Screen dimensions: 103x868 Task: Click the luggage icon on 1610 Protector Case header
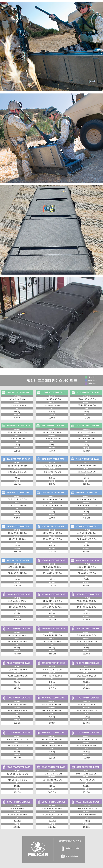click(x=4, y=594)
